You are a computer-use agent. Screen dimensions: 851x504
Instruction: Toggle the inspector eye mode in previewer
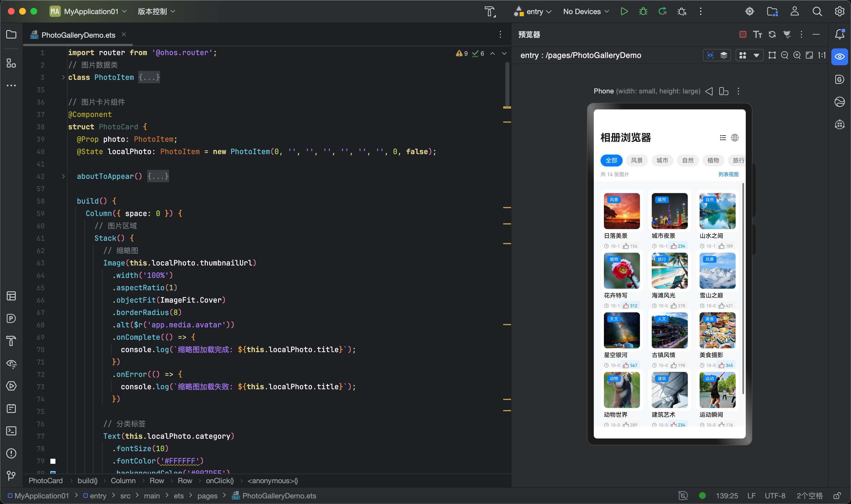710,55
